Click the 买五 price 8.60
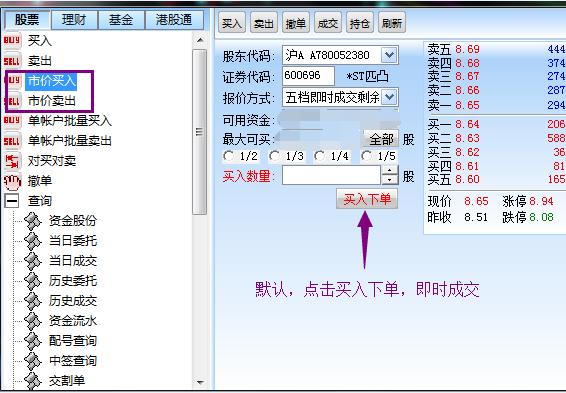The height and width of the screenshot is (393, 566). pos(467,179)
